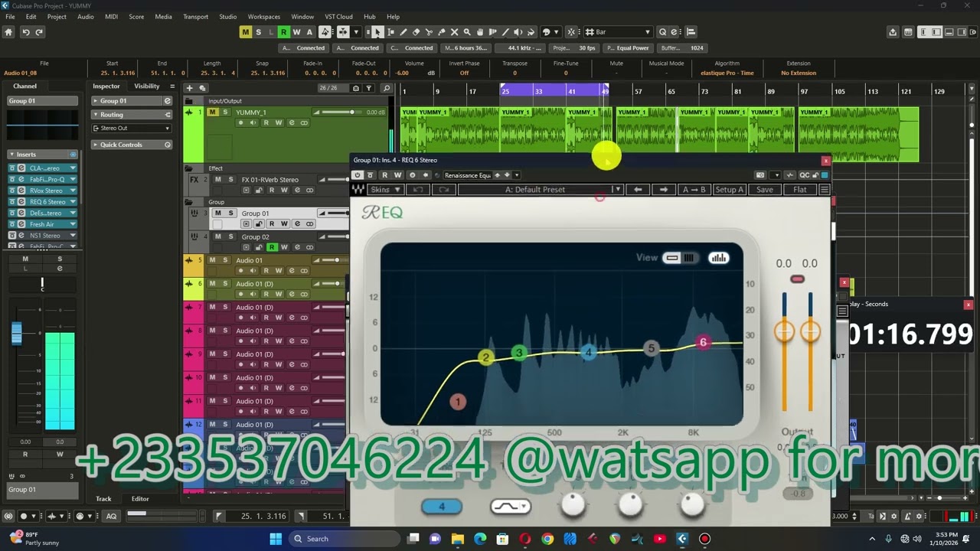Image resolution: width=980 pixels, height=551 pixels.
Task: Select EQ band 1 node
Action: tap(458, 402)
